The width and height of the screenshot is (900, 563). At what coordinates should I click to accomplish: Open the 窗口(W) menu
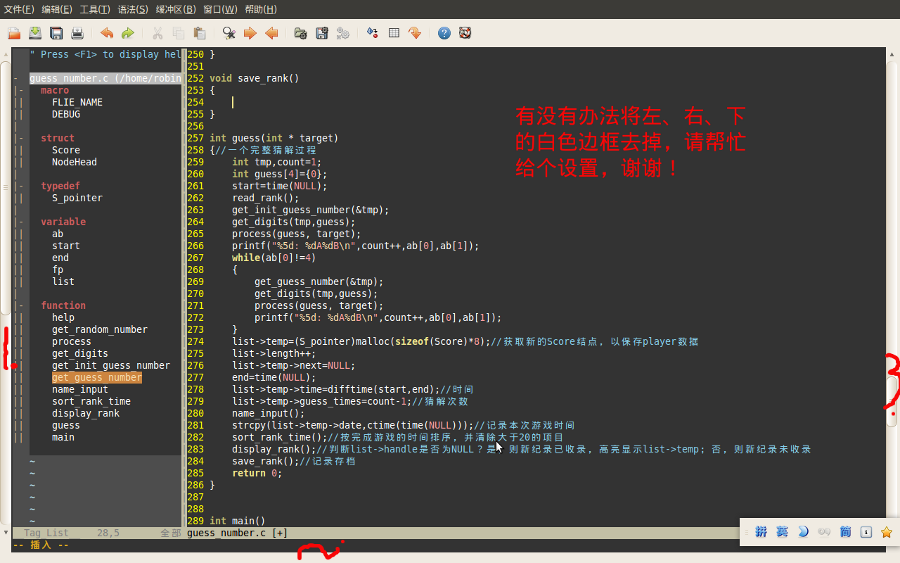(x=220, y=9)
